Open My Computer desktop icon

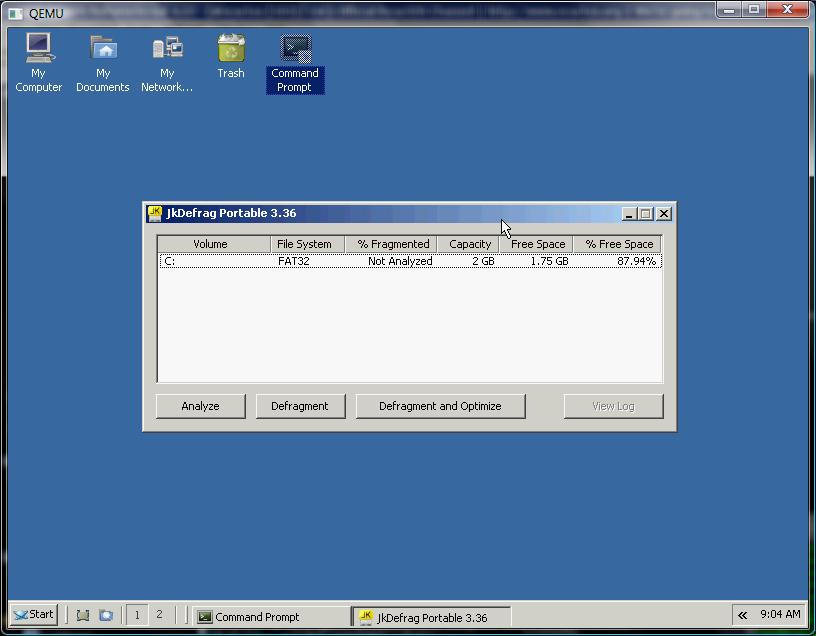click(x=38, y=50)
